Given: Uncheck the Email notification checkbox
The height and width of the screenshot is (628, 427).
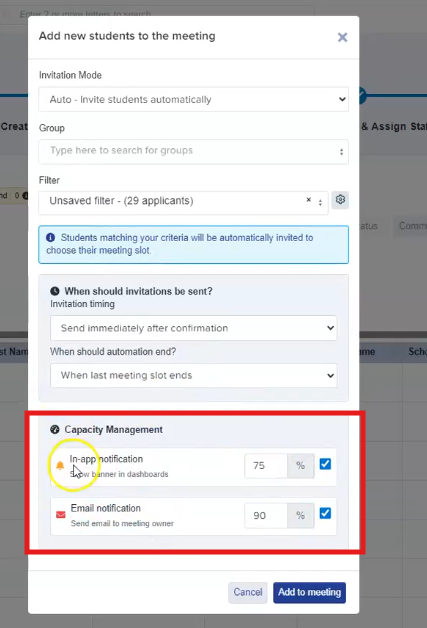Looking at the screenshot, I should tap(325, 513).
